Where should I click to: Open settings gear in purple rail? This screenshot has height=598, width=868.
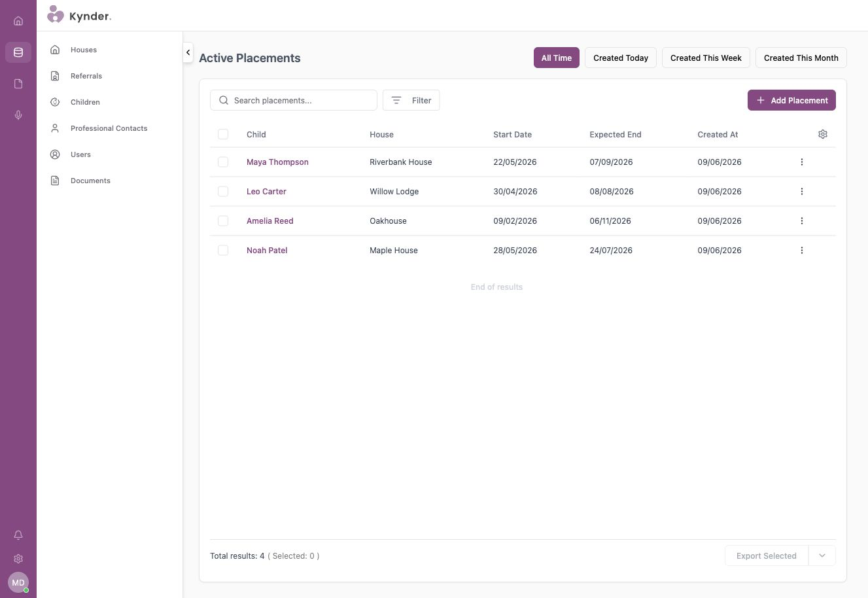(18, 559)
